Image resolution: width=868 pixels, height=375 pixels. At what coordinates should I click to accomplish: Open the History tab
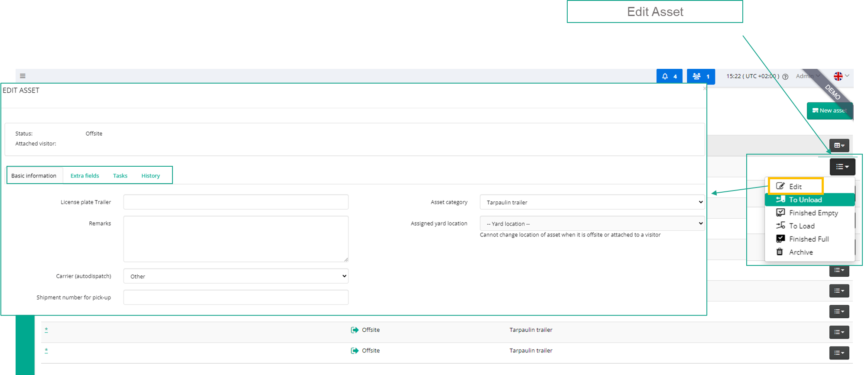150,176
